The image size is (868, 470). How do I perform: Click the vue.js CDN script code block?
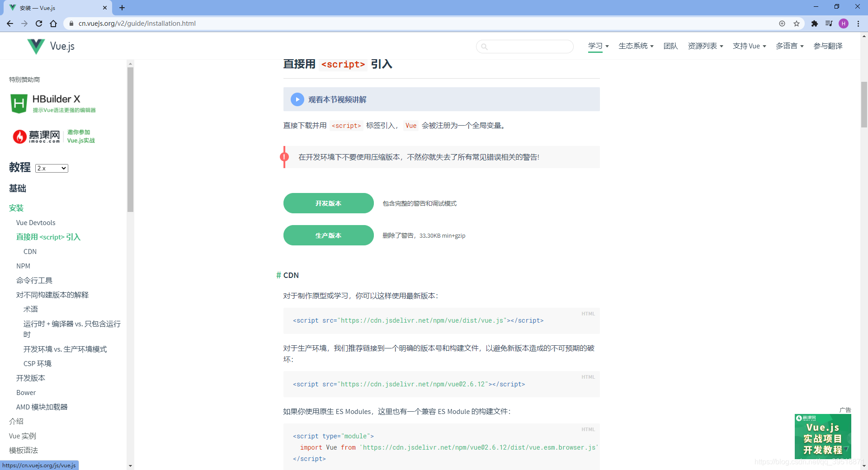441,321
